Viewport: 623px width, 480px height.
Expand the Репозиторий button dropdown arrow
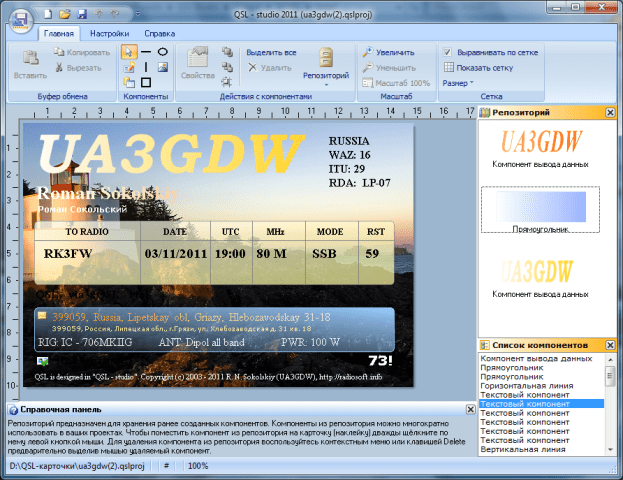326,85
